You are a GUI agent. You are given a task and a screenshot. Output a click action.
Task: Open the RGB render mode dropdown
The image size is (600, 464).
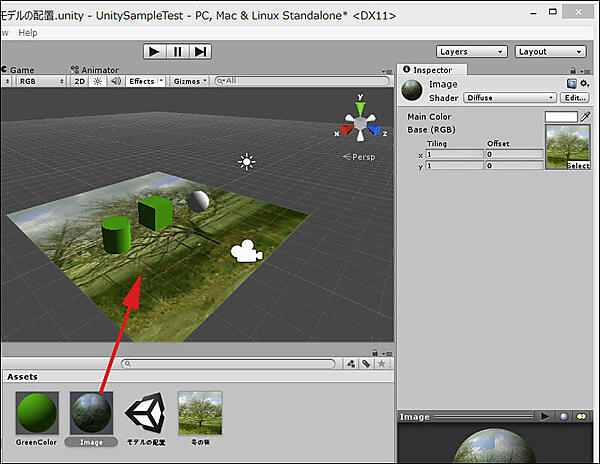pyautogui.click(x=41, y=81)
